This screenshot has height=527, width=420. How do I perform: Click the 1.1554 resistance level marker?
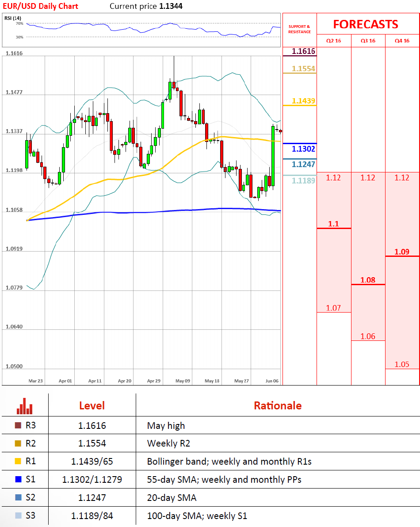(x=303, y=69)
